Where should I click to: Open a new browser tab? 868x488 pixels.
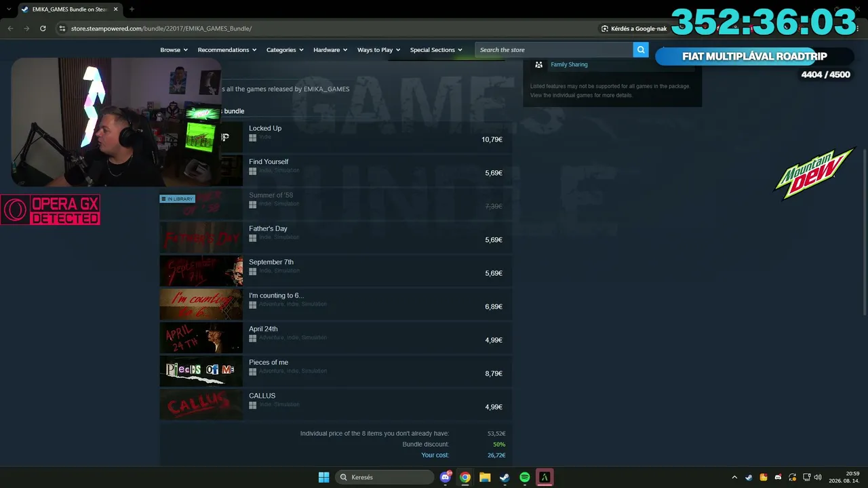[x=132, y=9]
